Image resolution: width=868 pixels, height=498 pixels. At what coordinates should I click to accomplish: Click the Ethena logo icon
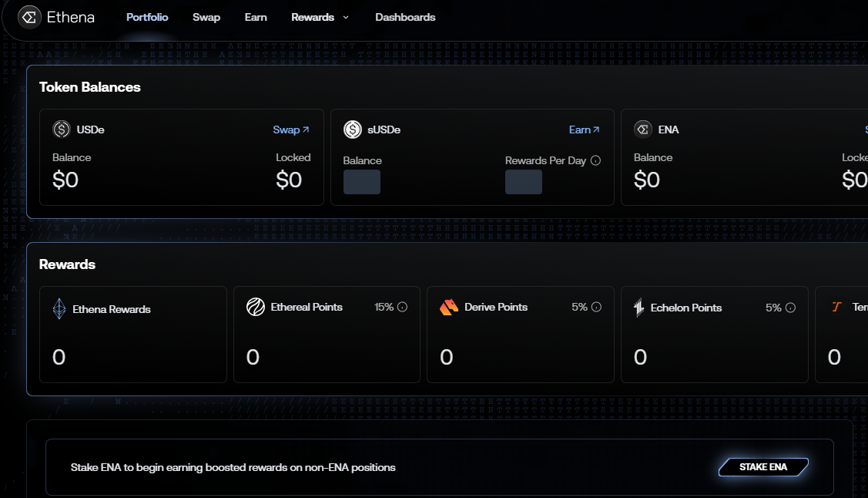[29, 17]
